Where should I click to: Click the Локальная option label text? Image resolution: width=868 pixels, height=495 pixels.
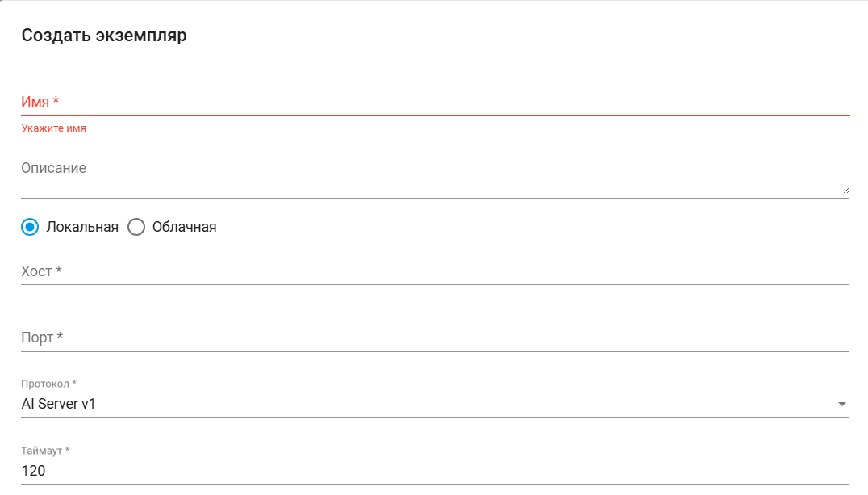click(82, 227)
